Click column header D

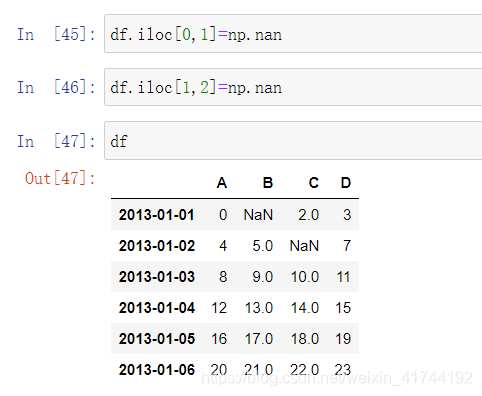coord(346,183)
